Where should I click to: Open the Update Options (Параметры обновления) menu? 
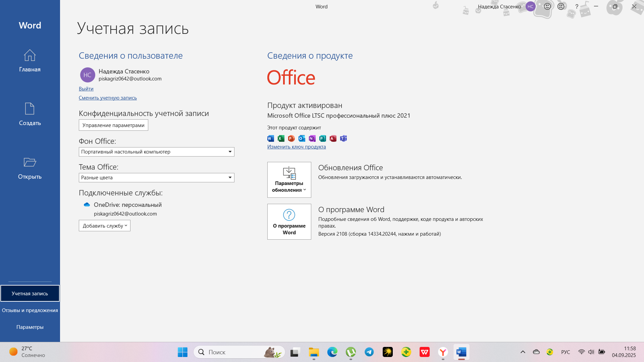289,180
